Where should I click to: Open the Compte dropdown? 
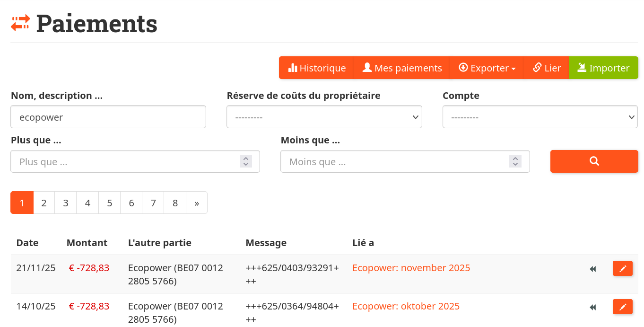point(540,116)
